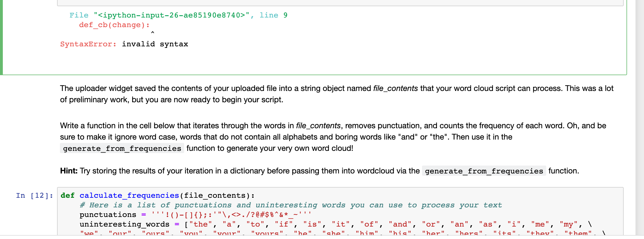This screenshot has height=239, width=644.
Task: Click the In [12] cell prompt
Action: coord(34,195)
